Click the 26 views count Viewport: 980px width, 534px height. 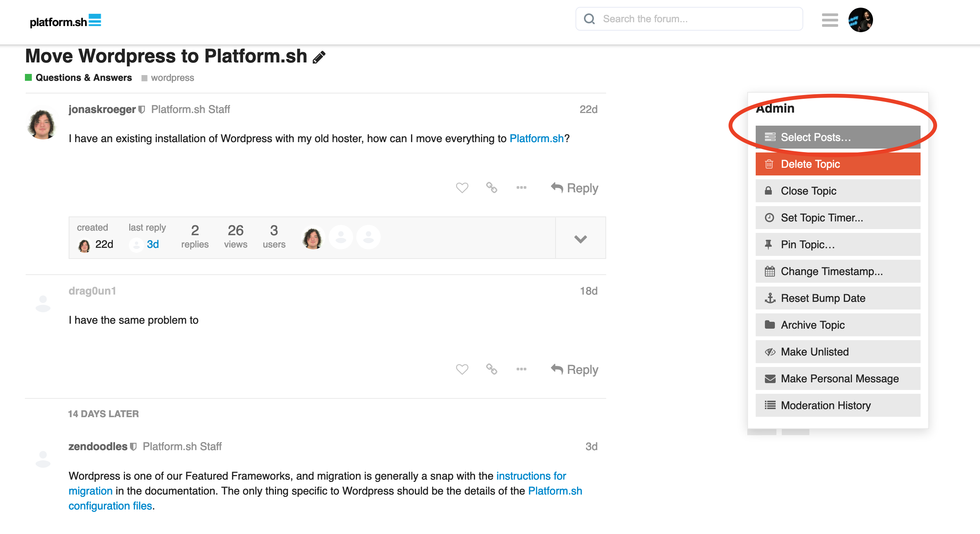(235, 236)
